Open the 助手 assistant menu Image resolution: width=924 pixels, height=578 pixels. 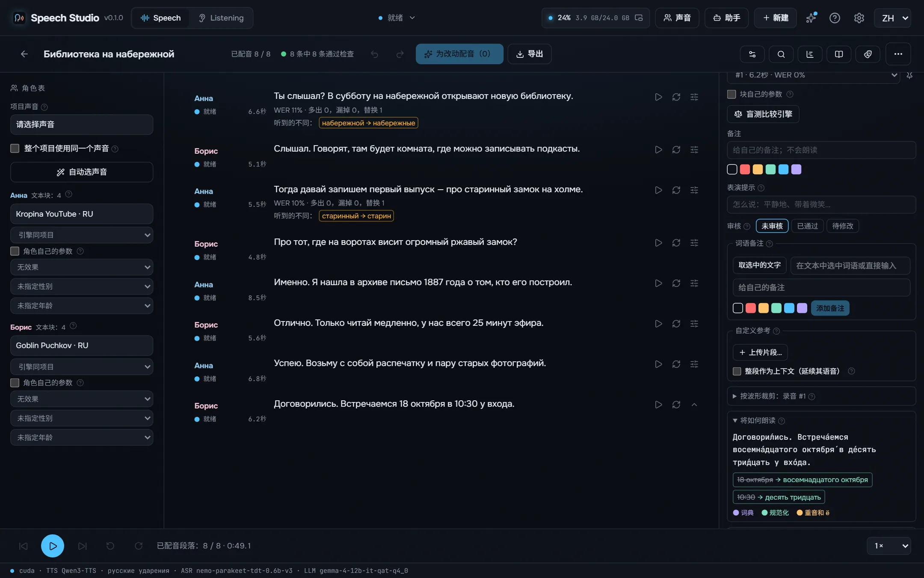pos(726,18)
